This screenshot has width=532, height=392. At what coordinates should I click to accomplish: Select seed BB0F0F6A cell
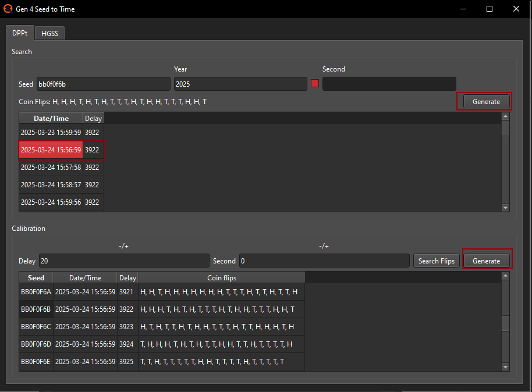point(36,292)
